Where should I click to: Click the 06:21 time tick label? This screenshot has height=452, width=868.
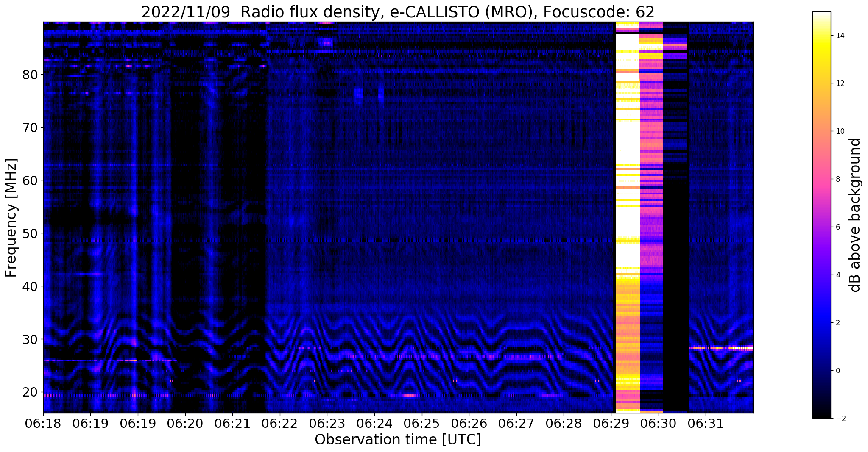232,423
